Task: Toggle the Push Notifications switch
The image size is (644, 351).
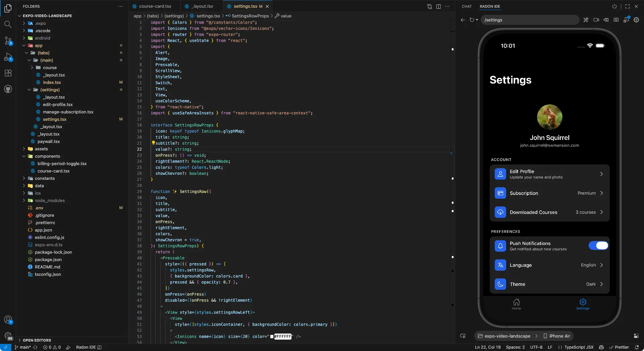Action: coord(598,246)
